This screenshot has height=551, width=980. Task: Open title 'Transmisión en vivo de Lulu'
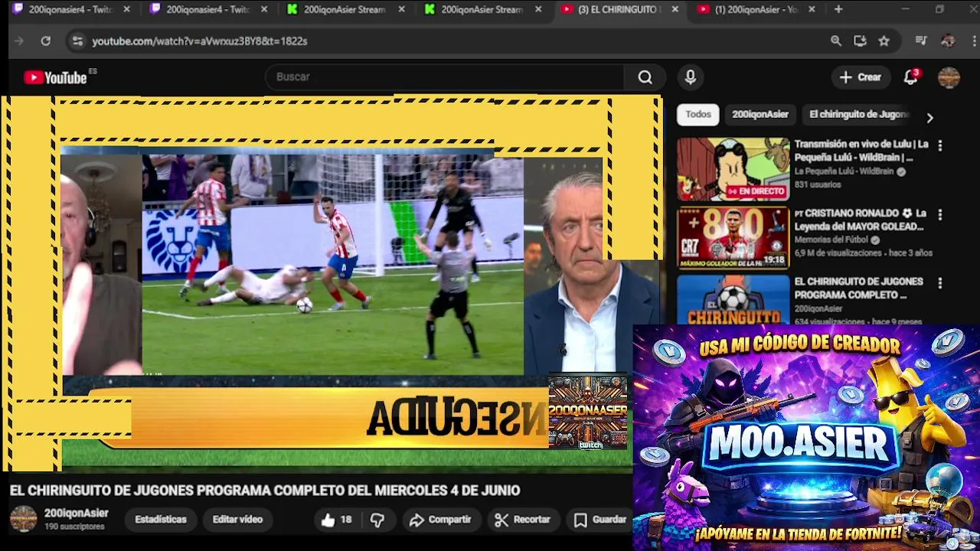[x=861, y=151]
